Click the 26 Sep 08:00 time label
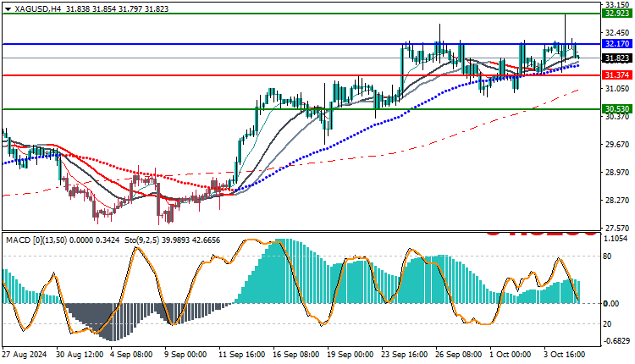Image resolution: width=635 pixels, height=364 pixels. (458, 355)
